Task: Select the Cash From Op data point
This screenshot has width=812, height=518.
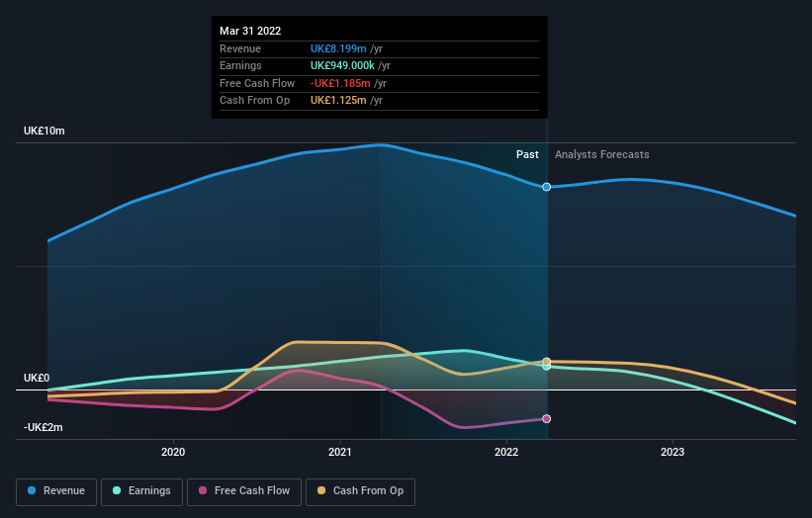Action: tap(546, 361)
